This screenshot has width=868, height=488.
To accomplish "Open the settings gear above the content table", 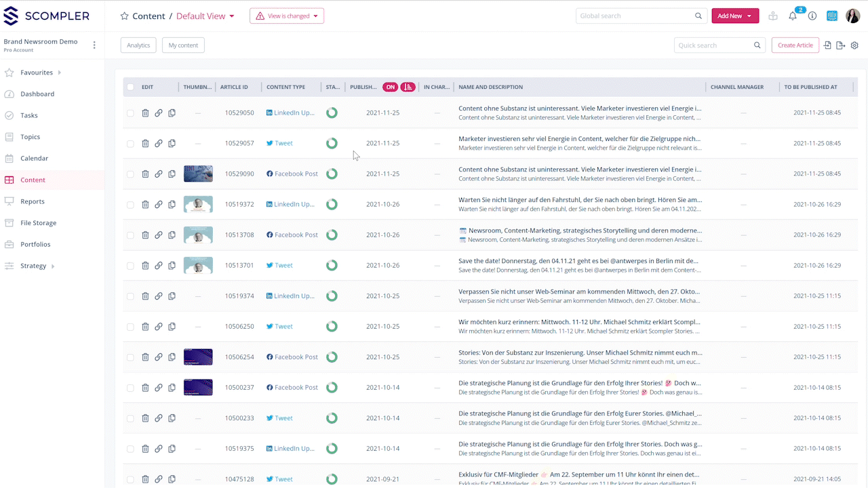I will [x=854, y=45].
